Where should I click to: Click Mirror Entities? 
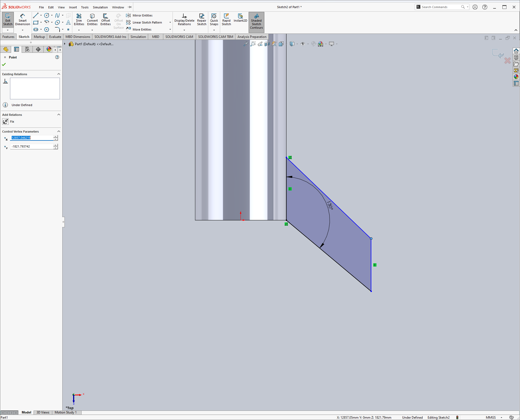click(139, 15)
